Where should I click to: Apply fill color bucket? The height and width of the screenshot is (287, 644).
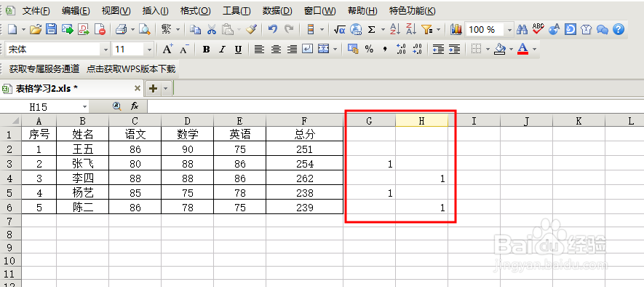pyautogui.click(x=500, y=50)
